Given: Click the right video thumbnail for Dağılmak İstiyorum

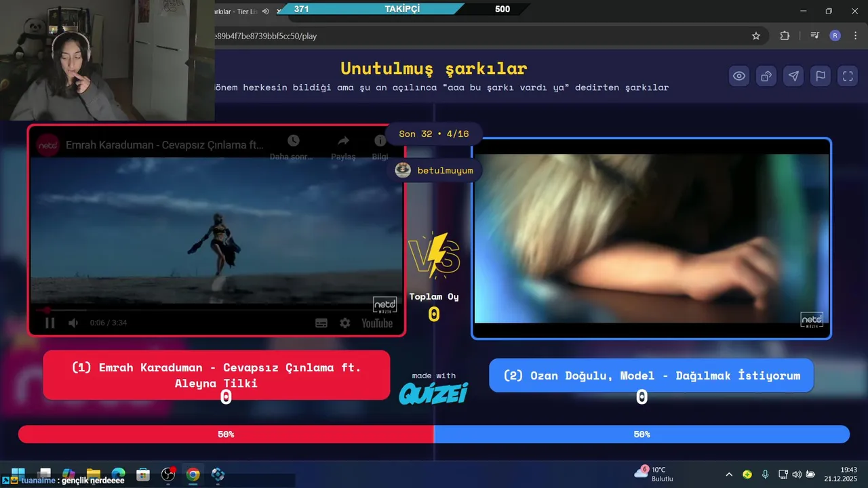Looking at the screenshot, I should (652, 239).
